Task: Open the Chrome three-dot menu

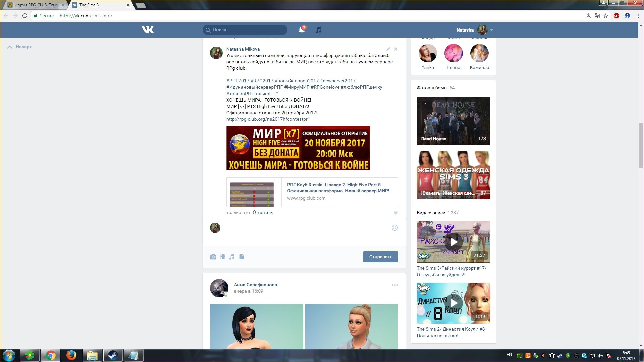Action: click(x=638, y=16)
